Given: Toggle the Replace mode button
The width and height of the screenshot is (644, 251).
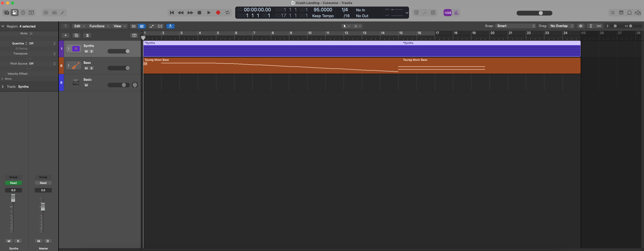Looking at the screenshot, I should (x=417, y=13).
